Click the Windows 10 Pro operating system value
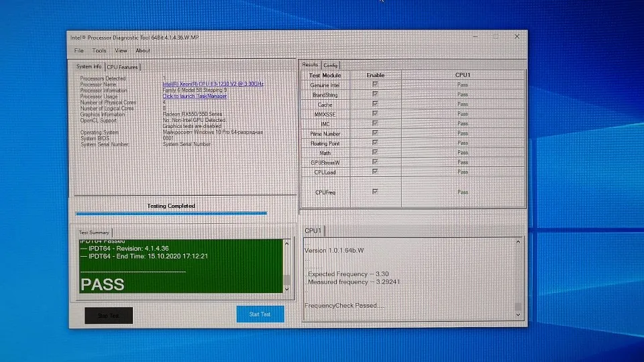Image resolution: width=644 pixels, height=362 pixels. (x=213, y=132)
